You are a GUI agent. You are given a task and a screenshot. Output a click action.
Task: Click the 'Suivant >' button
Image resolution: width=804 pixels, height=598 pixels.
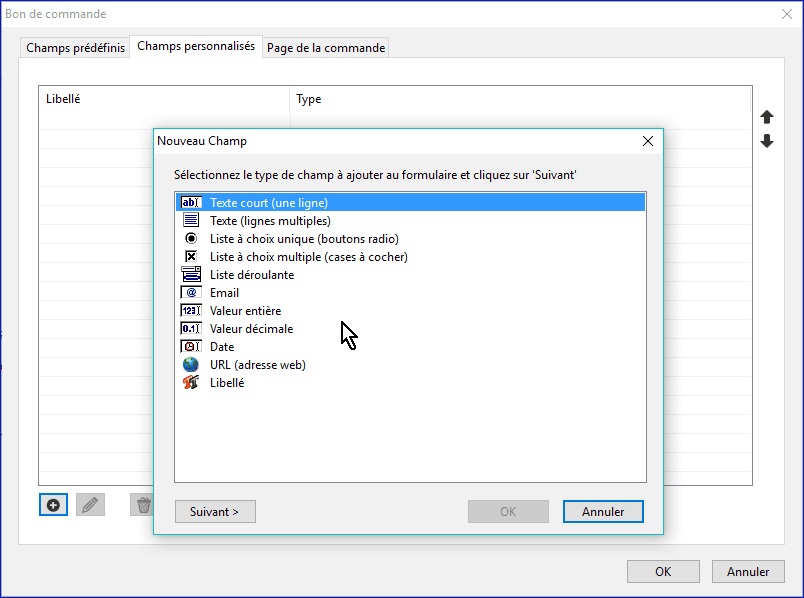click(215, 512)
